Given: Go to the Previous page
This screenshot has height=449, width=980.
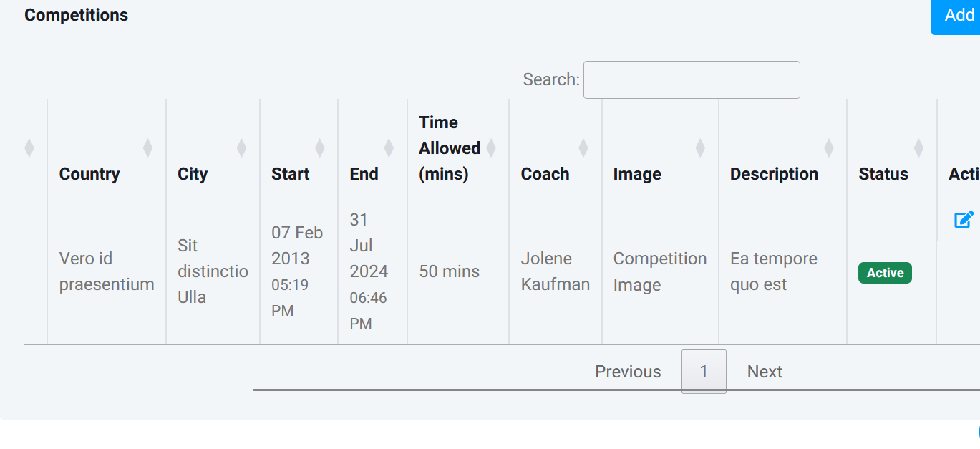Looking at the screenshot, I should tap(628, 372).
